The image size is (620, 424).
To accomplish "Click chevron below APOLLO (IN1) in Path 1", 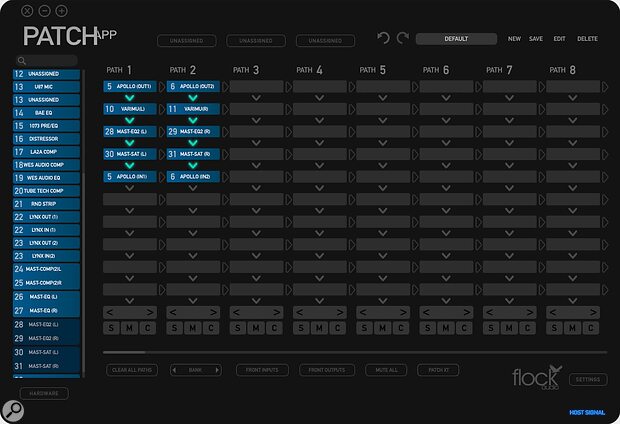I will coord(129,188).
